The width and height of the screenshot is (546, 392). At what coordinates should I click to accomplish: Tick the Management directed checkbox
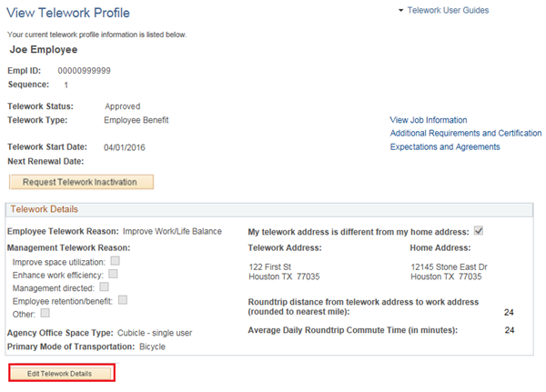[x=104, y=286]
